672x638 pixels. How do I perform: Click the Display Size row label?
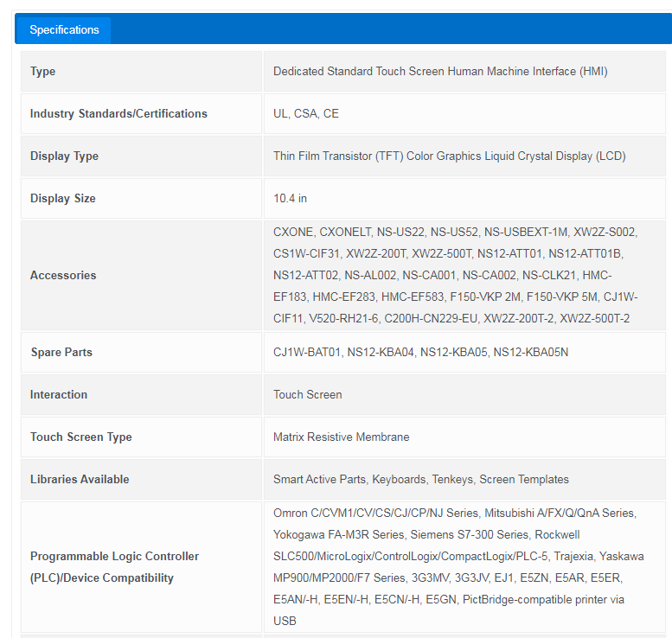point(63,199)
